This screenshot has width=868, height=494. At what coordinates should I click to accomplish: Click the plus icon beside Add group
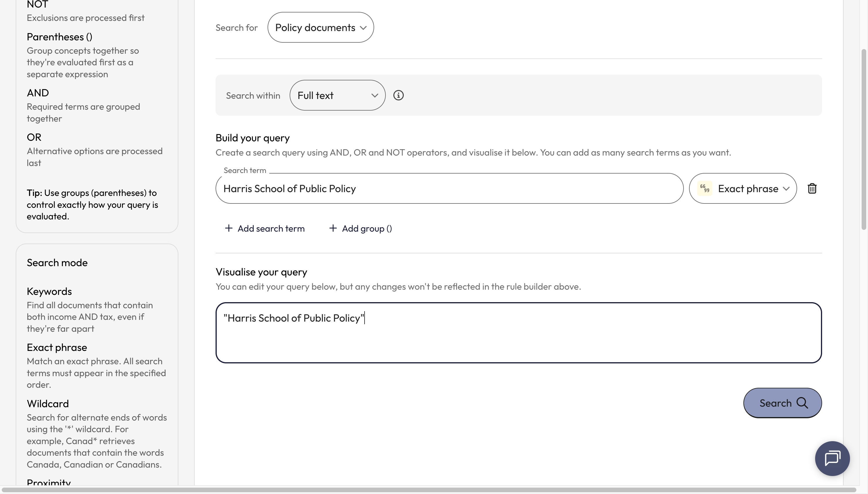(x=333, y=228)
